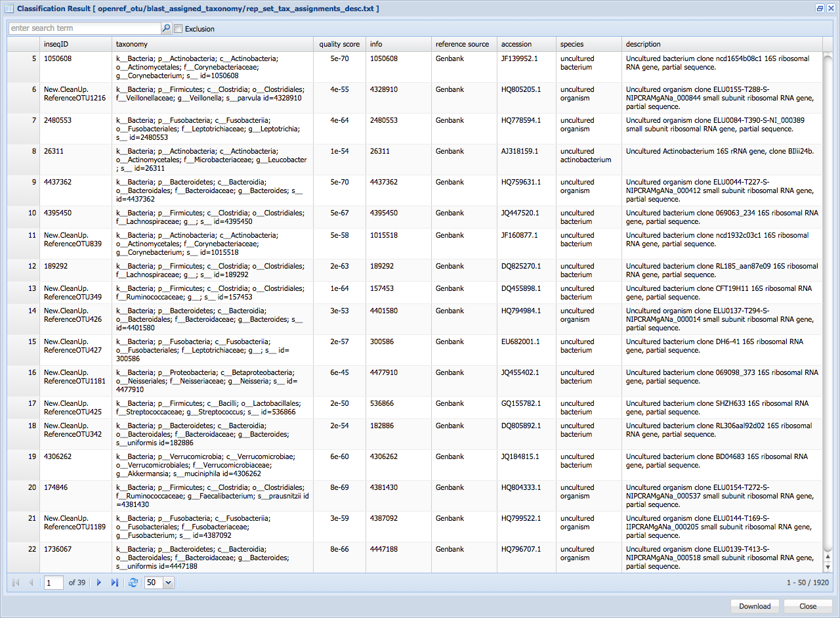Focus the search term input field
This screenshot has height=618, width=840.
[x=85, y=28]
